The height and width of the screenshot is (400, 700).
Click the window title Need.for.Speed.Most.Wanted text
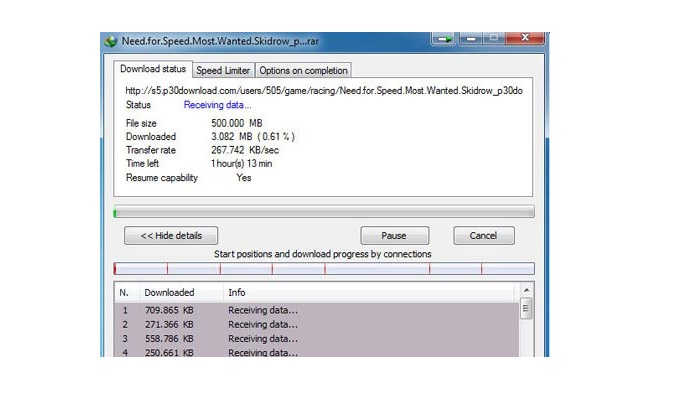(220, 41)
